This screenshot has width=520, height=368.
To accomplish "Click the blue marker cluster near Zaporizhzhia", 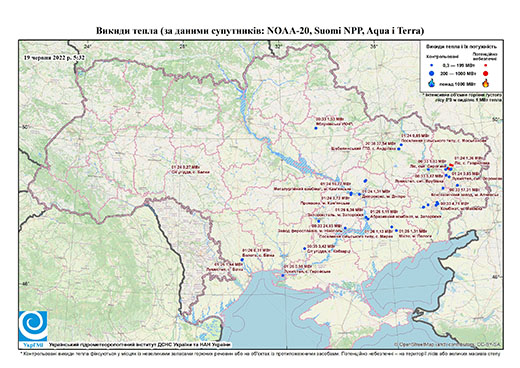I will click(367, 218).
